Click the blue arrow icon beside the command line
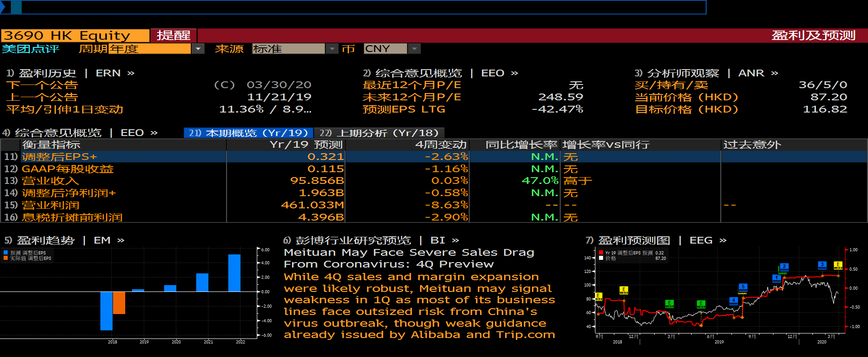The height and width of the screenshot is (357, 868). (2, 7)
